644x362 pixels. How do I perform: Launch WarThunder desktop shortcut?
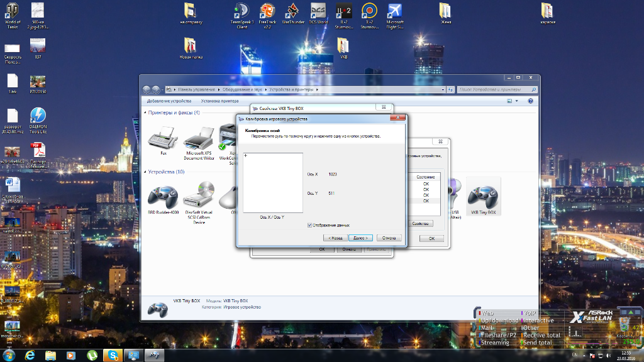[293, 14]
